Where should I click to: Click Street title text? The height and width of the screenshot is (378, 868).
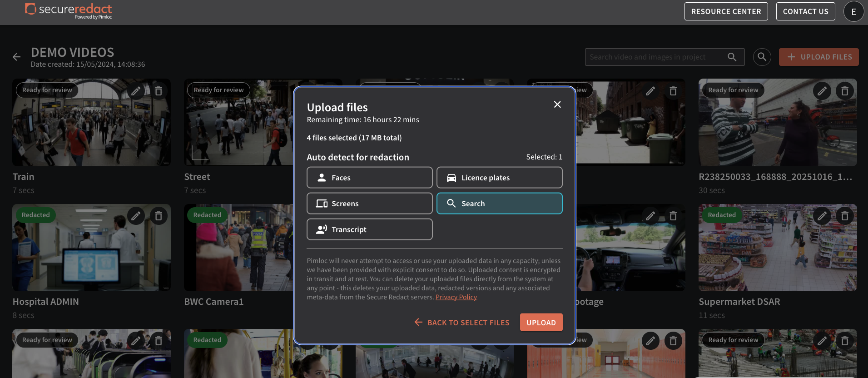[x=197, y=177]
